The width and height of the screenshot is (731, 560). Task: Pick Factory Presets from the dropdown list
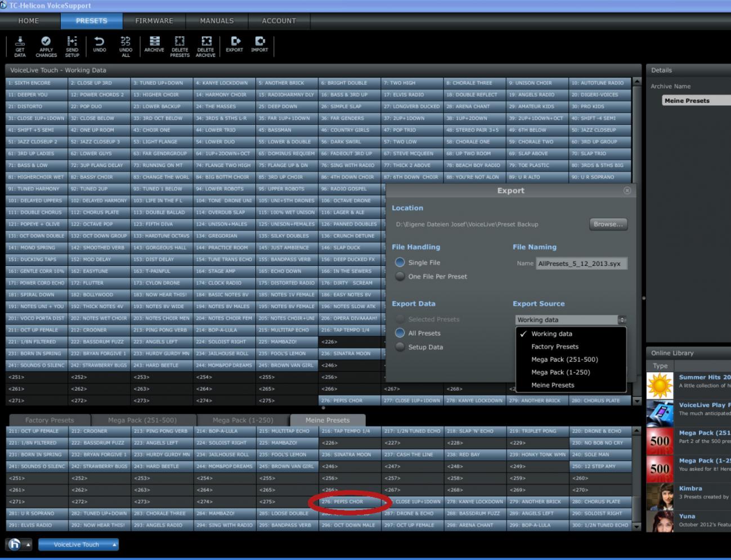(554, 347)
